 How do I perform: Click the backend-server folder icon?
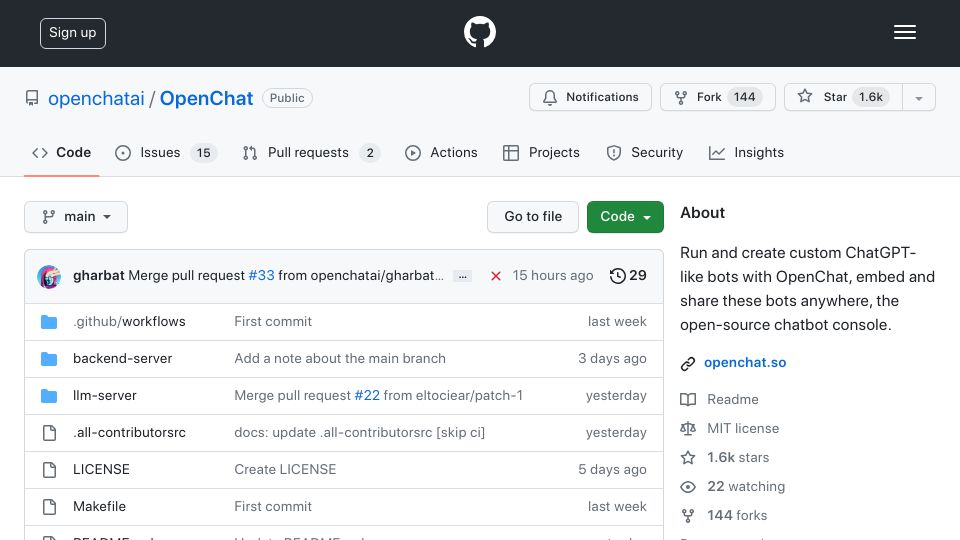49,359
